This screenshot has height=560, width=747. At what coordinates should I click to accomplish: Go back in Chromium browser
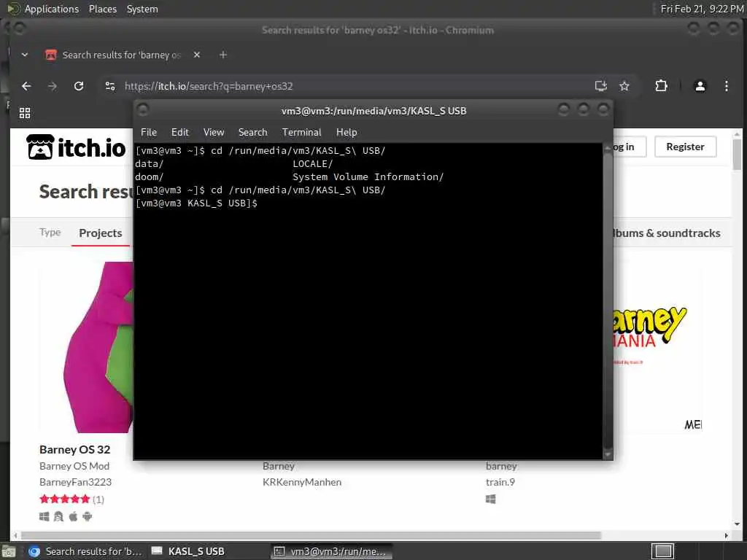26,86
